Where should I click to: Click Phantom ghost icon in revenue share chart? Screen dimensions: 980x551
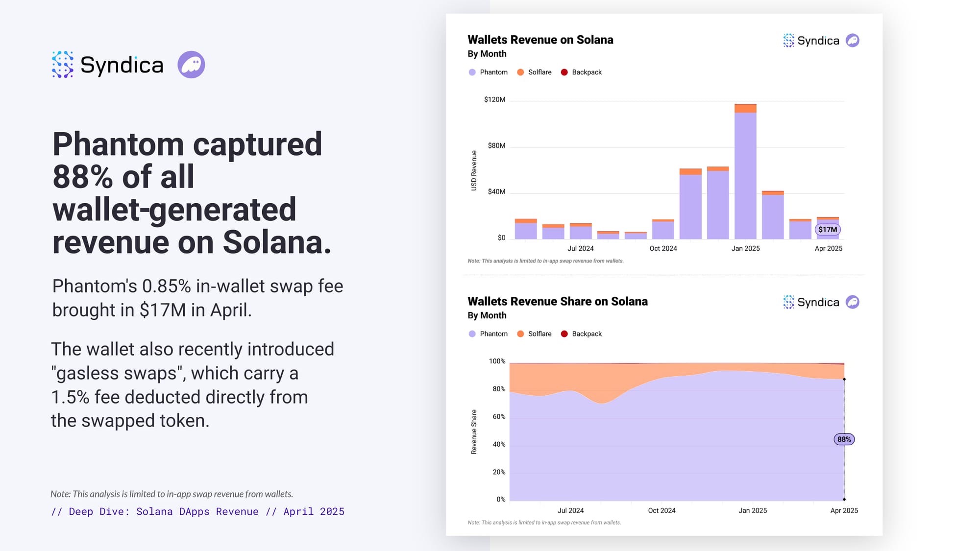pos(853,302)
